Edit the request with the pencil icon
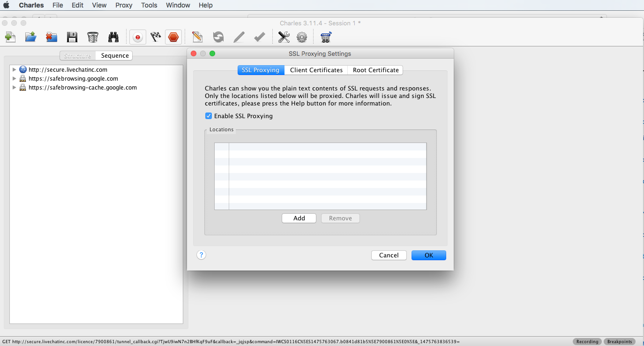This screenshot has width=644, height=346. [239, 37]
